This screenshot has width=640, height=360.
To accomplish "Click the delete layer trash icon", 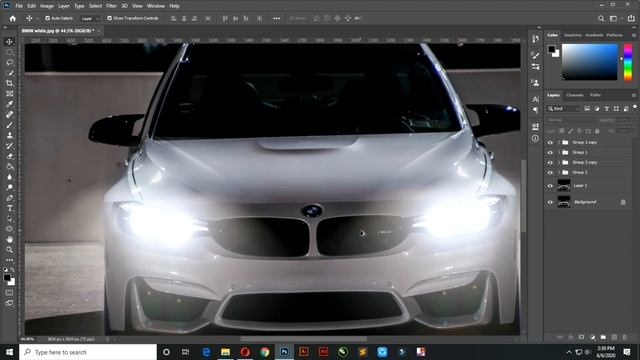I will tap(624, 338).
